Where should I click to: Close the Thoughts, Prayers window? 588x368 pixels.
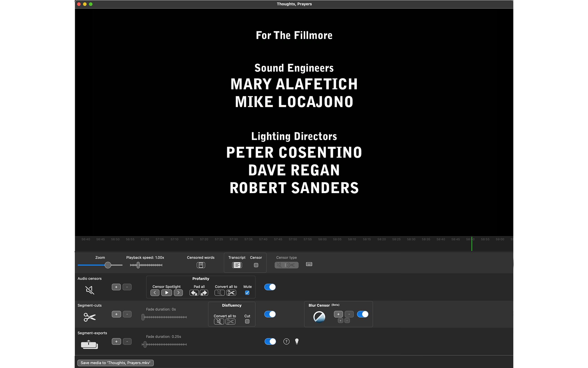point(79,4)
